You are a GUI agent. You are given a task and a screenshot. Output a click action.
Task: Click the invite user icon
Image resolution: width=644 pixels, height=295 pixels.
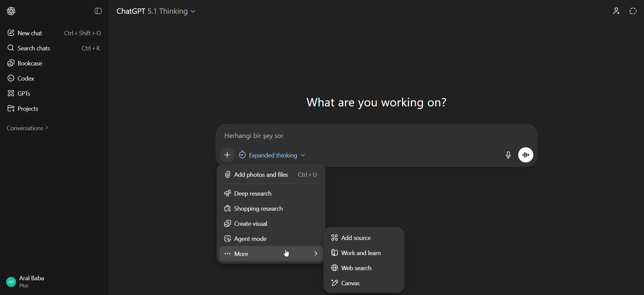coord(616,11)
